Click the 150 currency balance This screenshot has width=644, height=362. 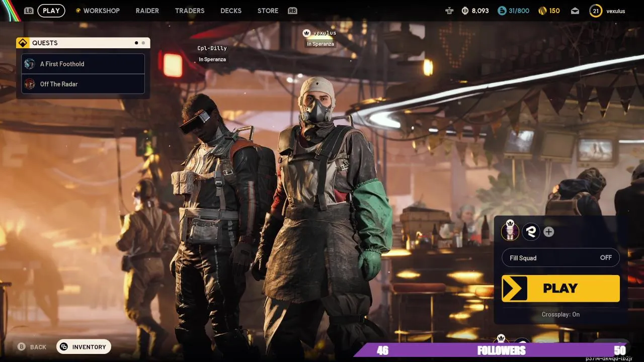554,11
